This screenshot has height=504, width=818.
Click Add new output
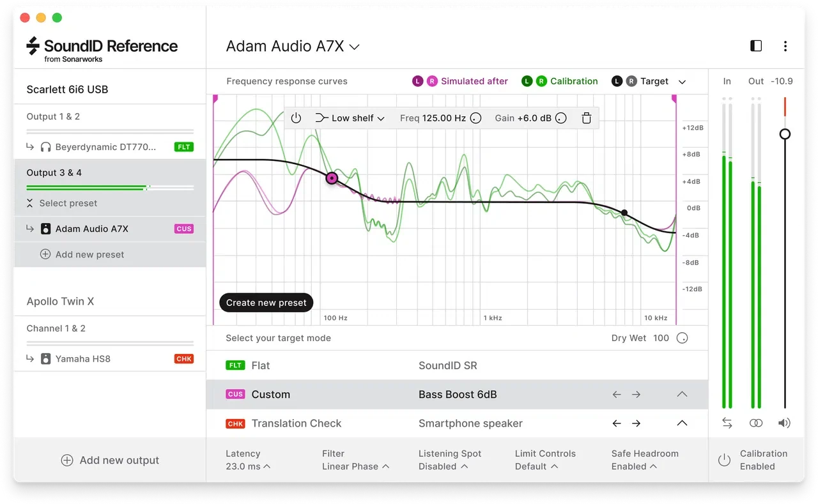[x=110, y=460]
